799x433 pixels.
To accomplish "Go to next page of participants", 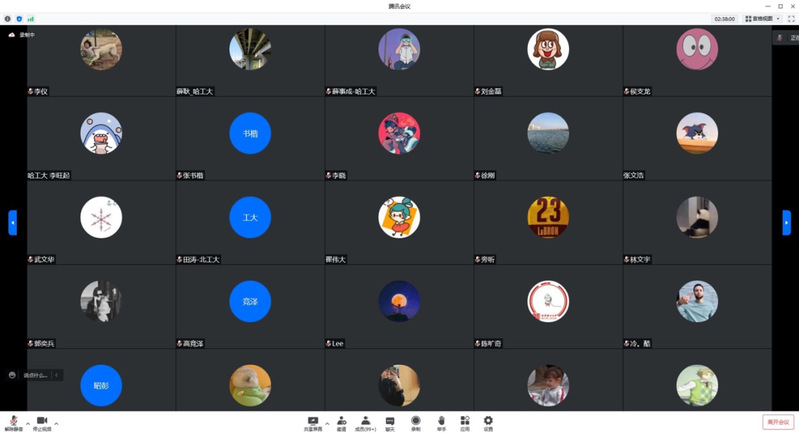I will point(787,222).
